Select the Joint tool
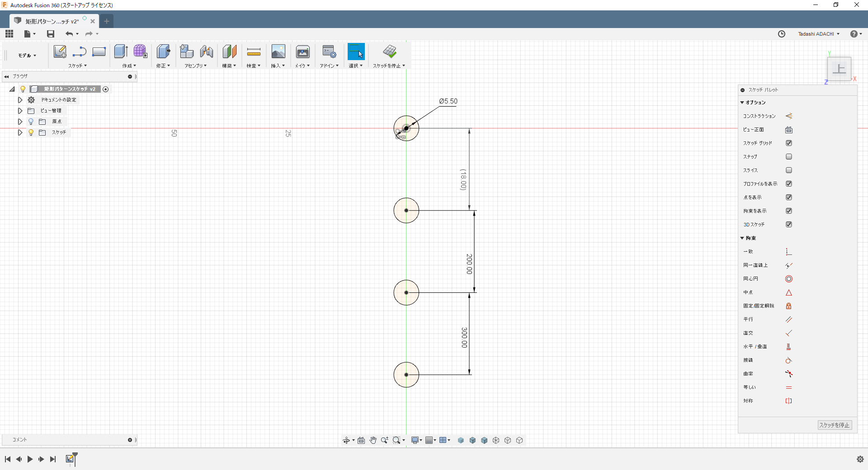Screen dimensions: 868x470 207,52
